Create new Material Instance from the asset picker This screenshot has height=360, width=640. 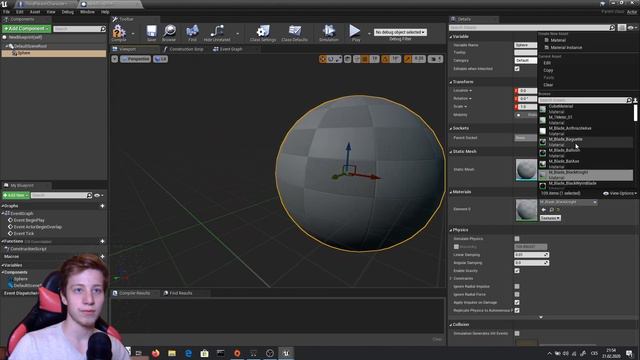point(566,48)
